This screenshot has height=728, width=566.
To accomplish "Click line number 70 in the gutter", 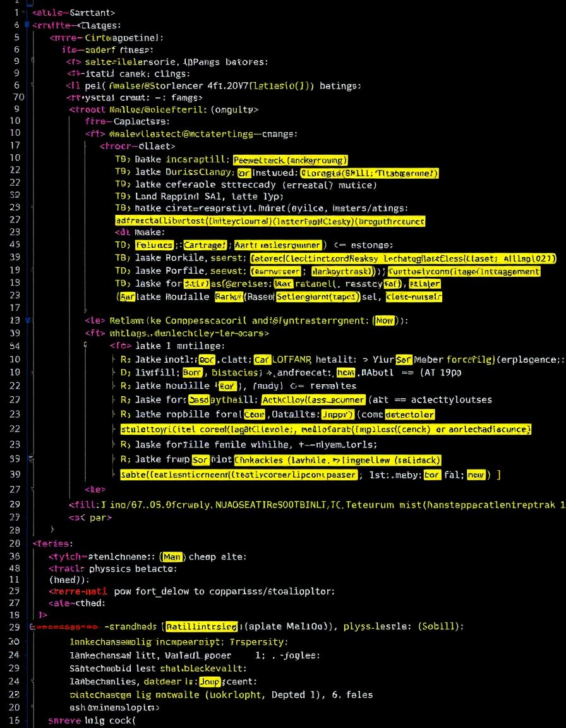I will [19, 97].
